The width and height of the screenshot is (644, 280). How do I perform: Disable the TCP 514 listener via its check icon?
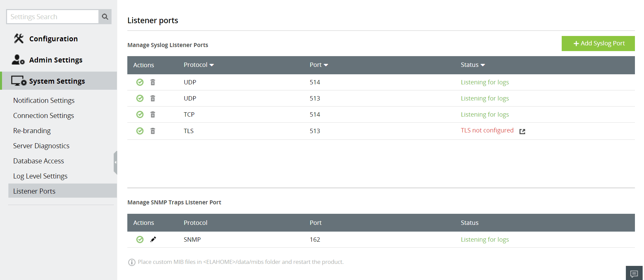(x=140, y=114)
